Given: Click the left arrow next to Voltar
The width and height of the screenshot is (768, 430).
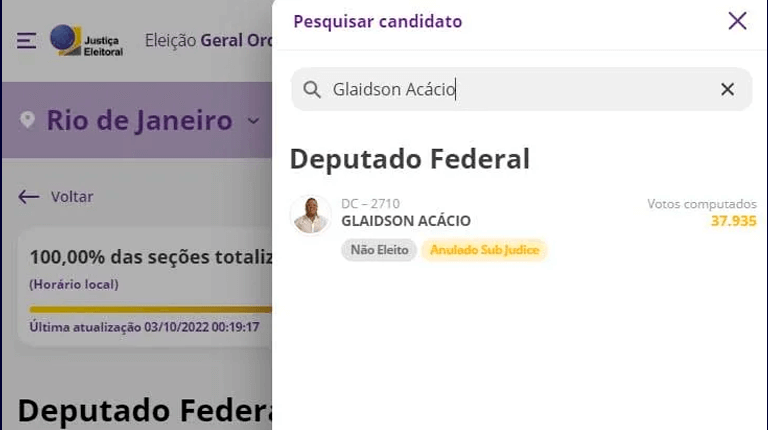Looking at the screenshot, I should point(29,197).
